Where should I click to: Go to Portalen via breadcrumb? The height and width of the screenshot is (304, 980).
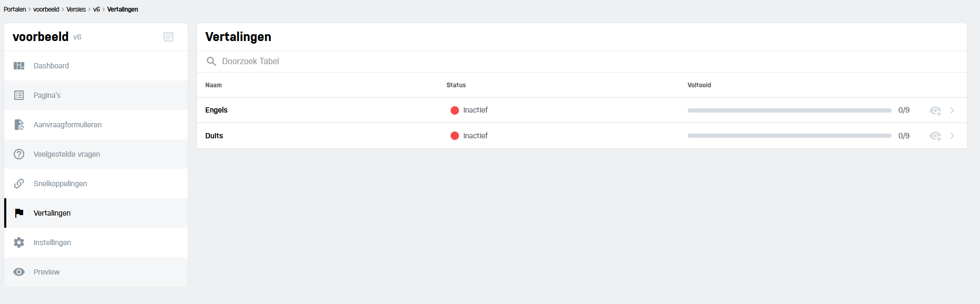15,9
